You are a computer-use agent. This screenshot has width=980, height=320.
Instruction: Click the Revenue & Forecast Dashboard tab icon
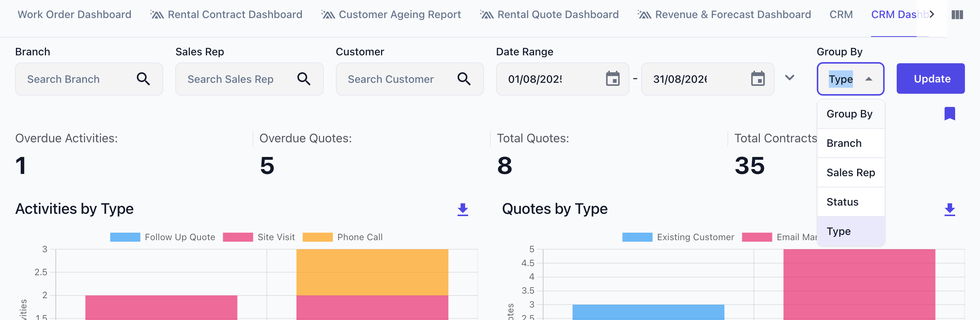click(x=645, y=14)
